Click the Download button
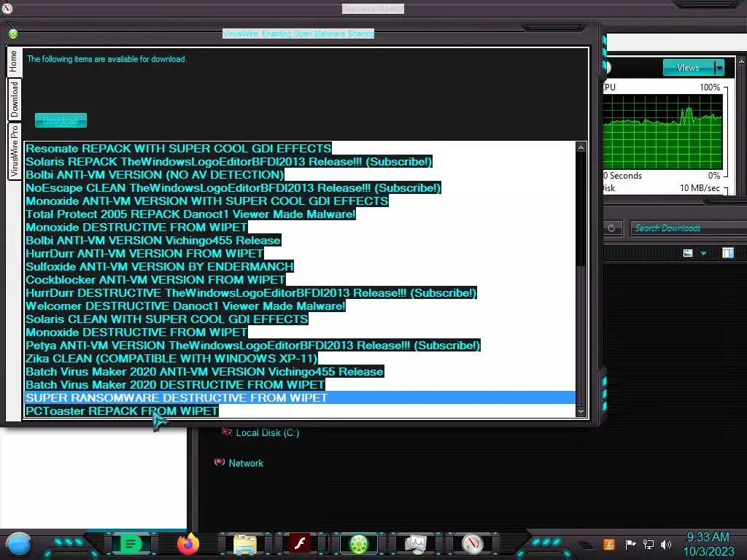The width and height of the screenshot is (747, 560). [x=61, y=120]
